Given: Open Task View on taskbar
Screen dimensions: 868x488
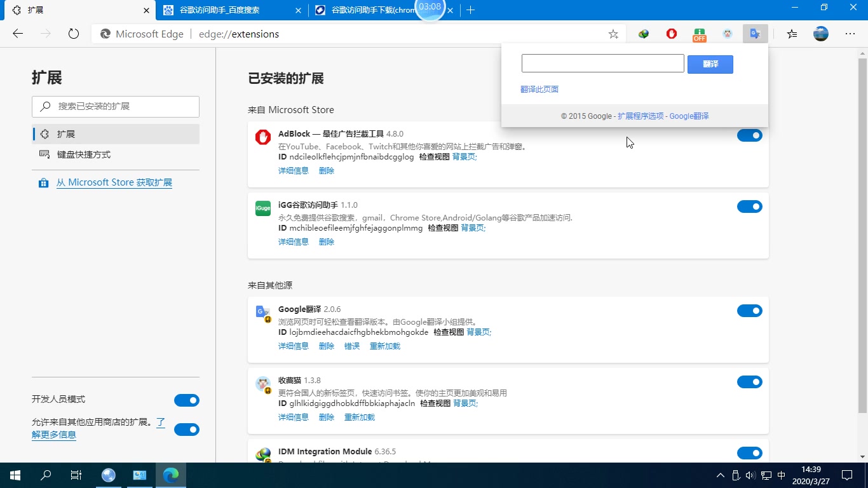Looking at the screenshot, I should (76, 475).
